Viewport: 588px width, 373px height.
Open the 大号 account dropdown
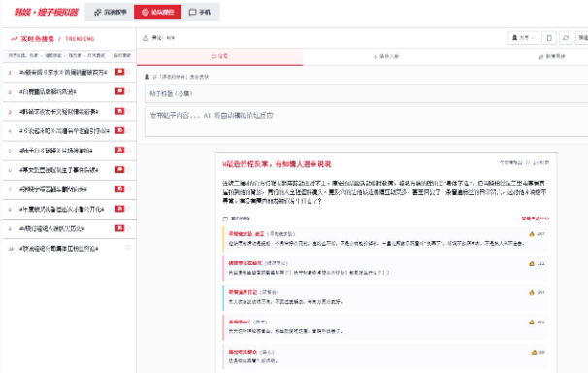523,38
